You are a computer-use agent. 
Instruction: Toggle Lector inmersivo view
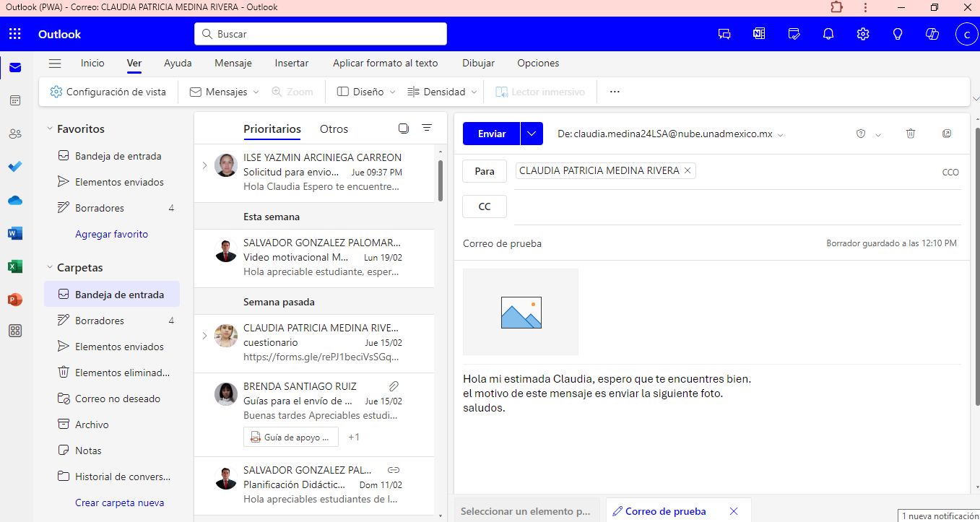542,91
